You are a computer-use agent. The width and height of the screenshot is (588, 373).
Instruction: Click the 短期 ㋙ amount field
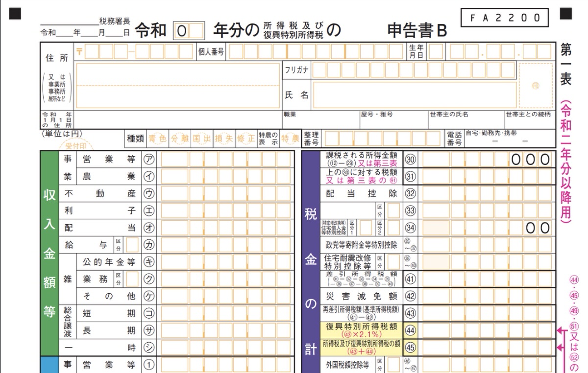(226, 313)
